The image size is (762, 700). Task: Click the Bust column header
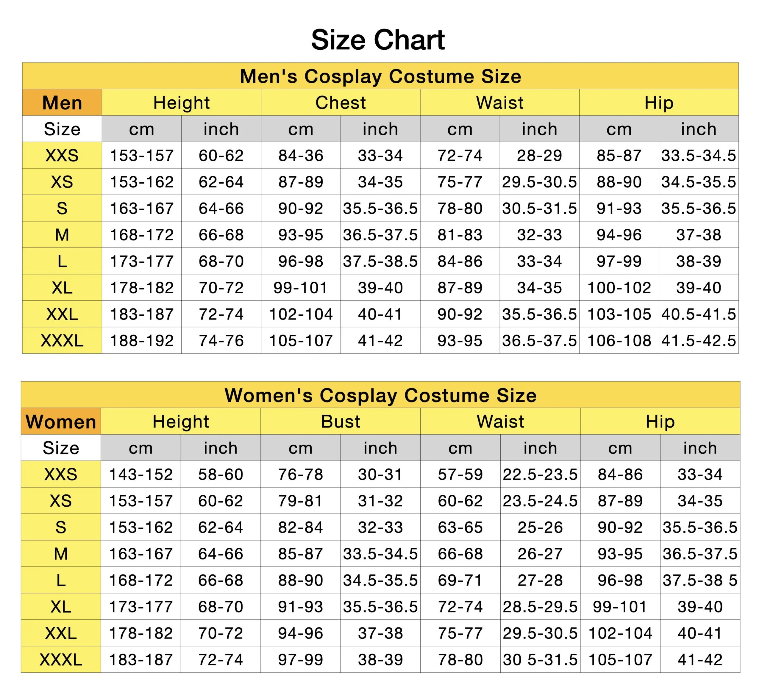click(340, 422)
